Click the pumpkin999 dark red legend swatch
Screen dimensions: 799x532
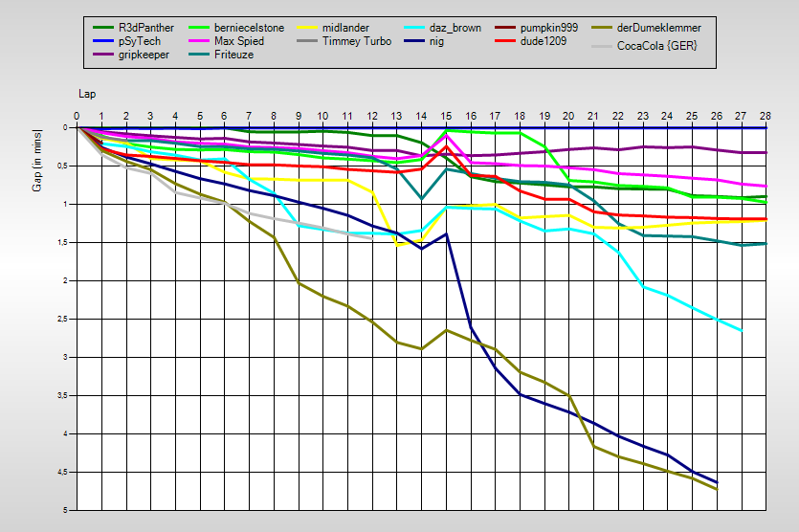[x=505, y=28]
